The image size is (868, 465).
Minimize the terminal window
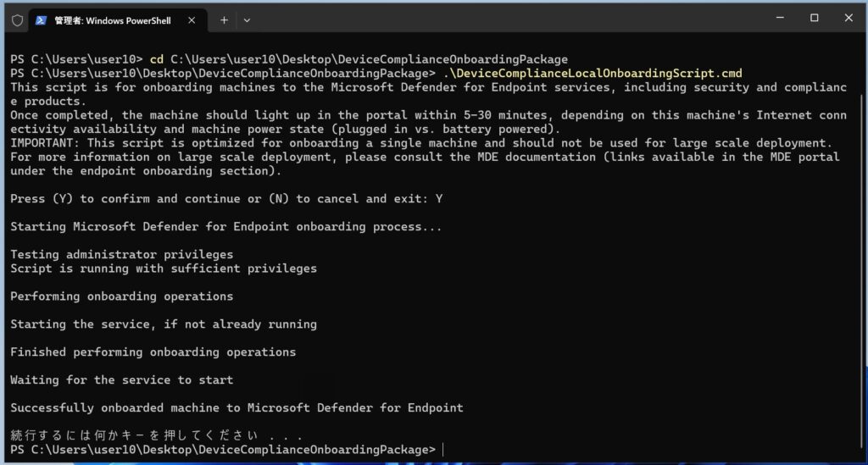(780, 18)
